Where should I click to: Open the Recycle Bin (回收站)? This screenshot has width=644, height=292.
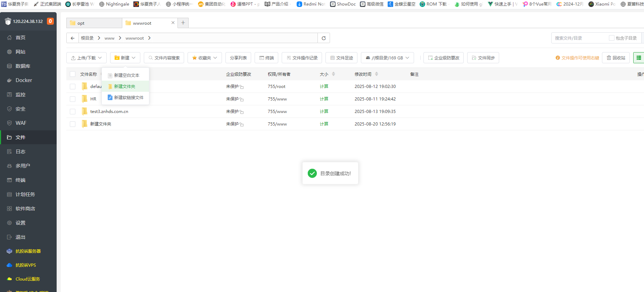pyautogui.click(x=616, y=58)
